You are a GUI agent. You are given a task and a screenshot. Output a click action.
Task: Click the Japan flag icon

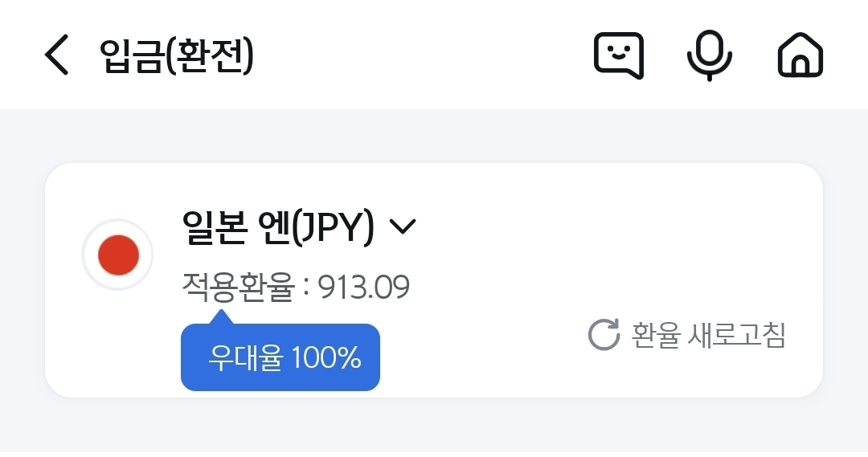118,255
